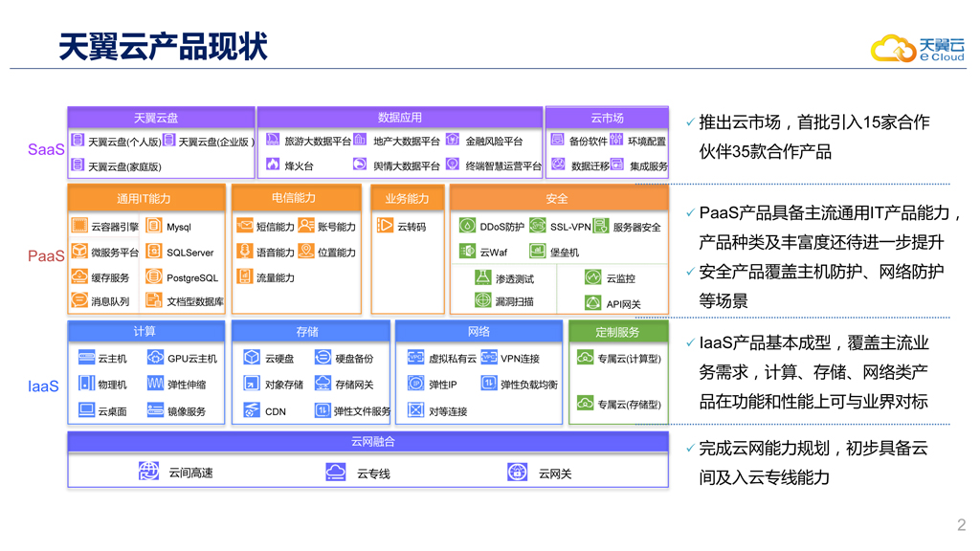
Task: Select the 电信能力 header
Action: click(297, 197)
